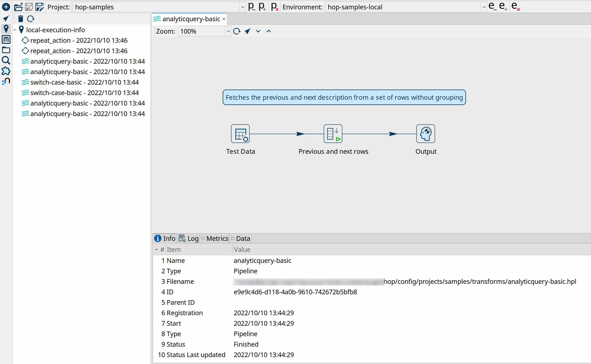Open the Environment dropdown
Viewport: 591px width, 364px height.
tap(484, 7)
